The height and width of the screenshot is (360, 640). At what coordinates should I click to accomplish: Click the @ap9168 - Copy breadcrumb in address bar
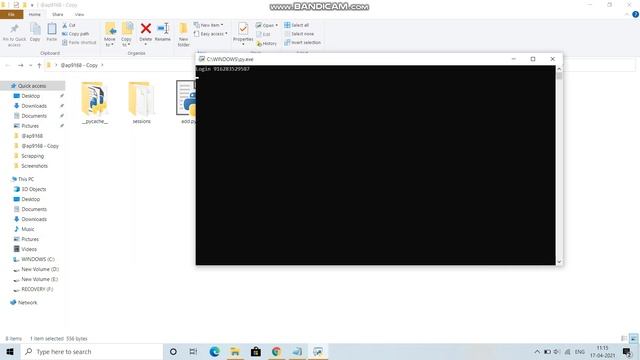(79, 65)
